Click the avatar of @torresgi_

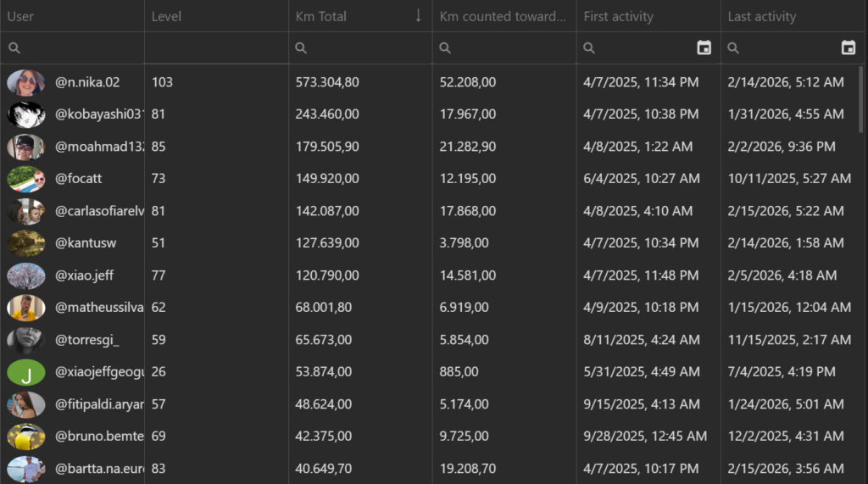pyautogui.click(x=26, y=340)
